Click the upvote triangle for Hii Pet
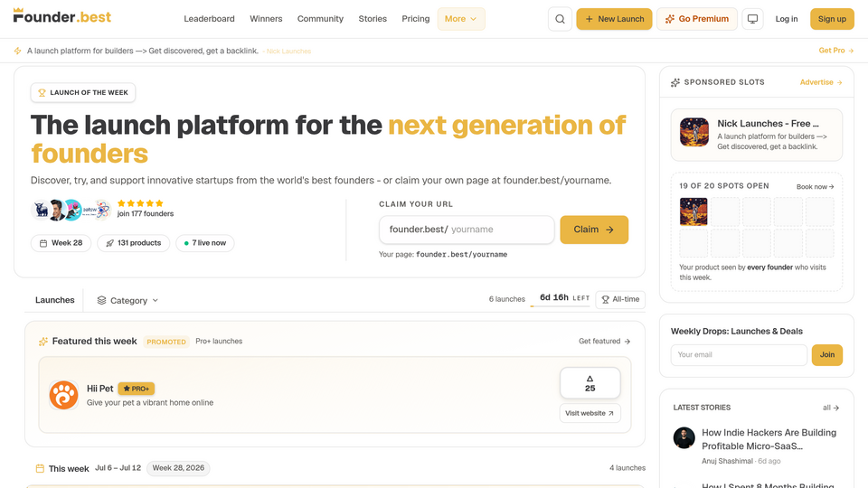 [590, 379]
